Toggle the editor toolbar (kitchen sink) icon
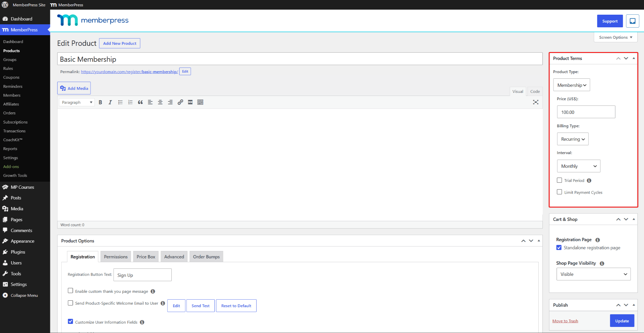Image resolution: width=644 pixels, height=333 pixels. (200, 102)
